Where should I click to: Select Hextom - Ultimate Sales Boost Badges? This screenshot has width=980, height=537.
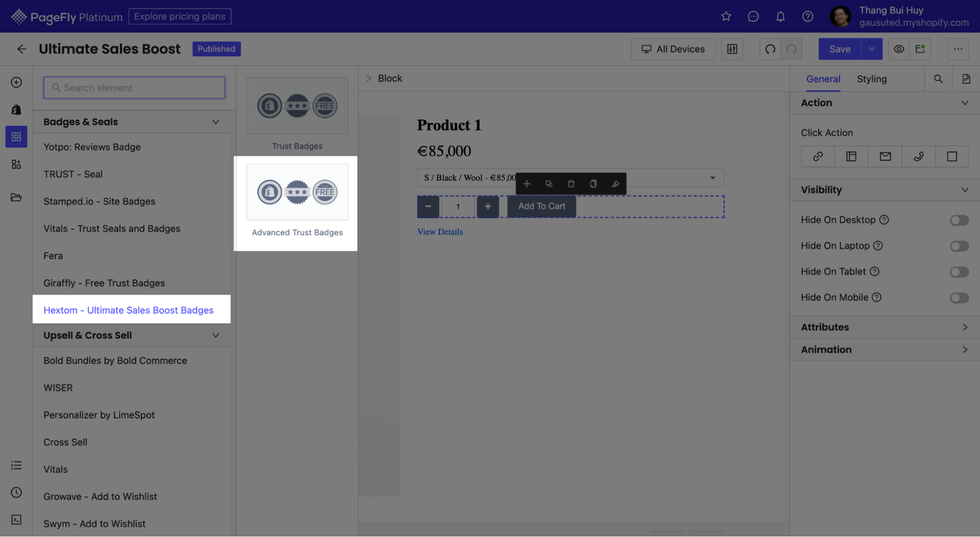coord(131,310)
